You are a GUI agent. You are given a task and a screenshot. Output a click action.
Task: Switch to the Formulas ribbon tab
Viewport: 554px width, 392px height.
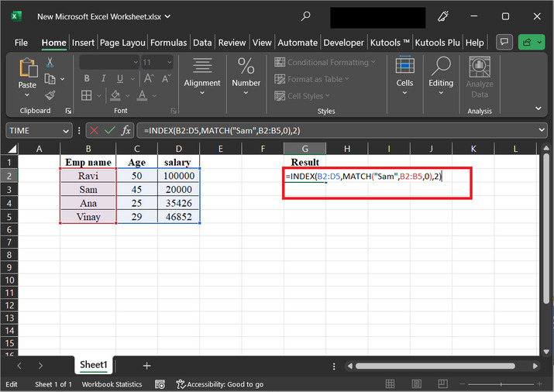pyautogui.click(x=168, y=43)
